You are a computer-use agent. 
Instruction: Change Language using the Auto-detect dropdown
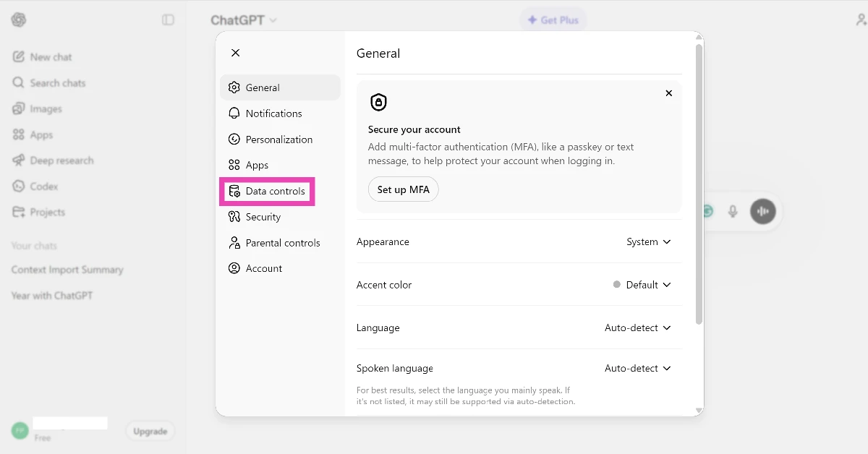point(637,327)
